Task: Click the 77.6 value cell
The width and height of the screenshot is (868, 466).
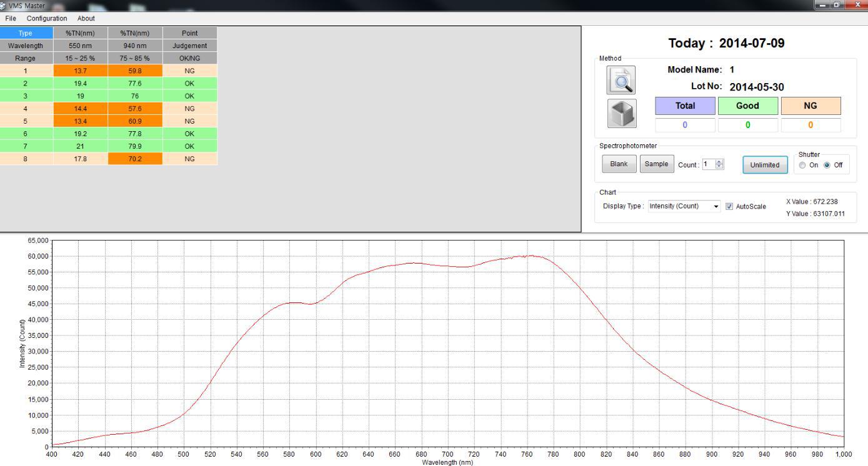Action: (135, 84)
